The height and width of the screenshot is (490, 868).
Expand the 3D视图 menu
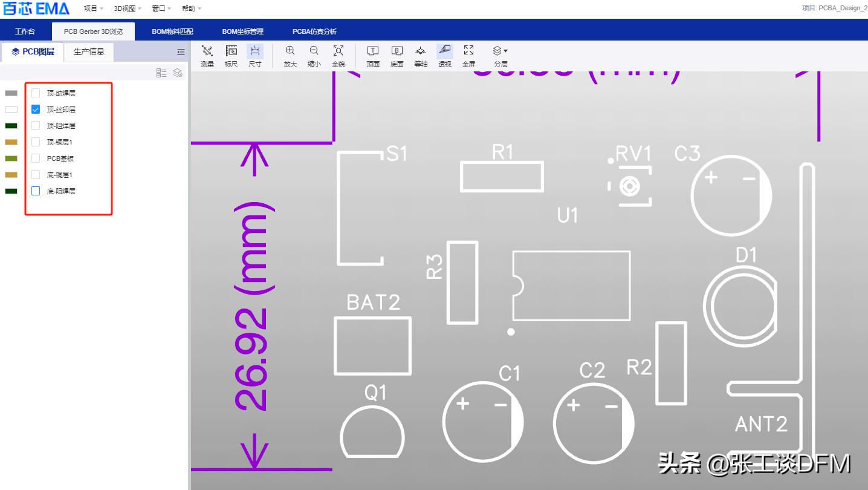pyautogui.click(x=127, y=8)
